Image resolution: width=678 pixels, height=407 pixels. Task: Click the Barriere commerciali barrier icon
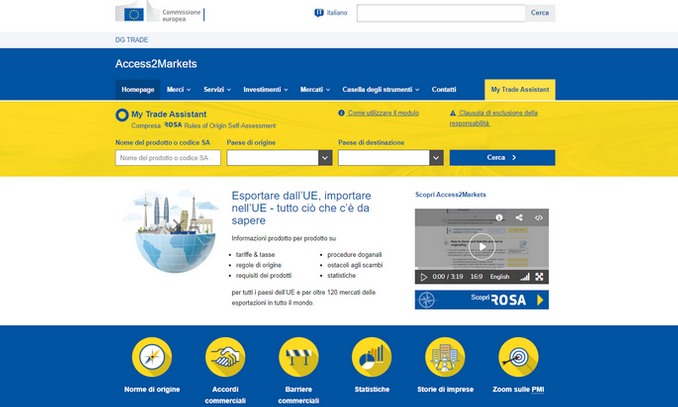[299, 357]
